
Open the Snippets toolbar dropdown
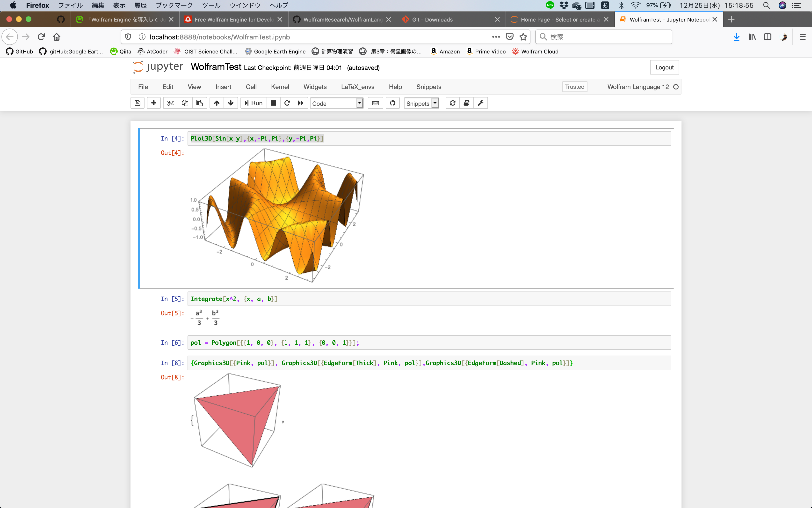coord(421,104)
